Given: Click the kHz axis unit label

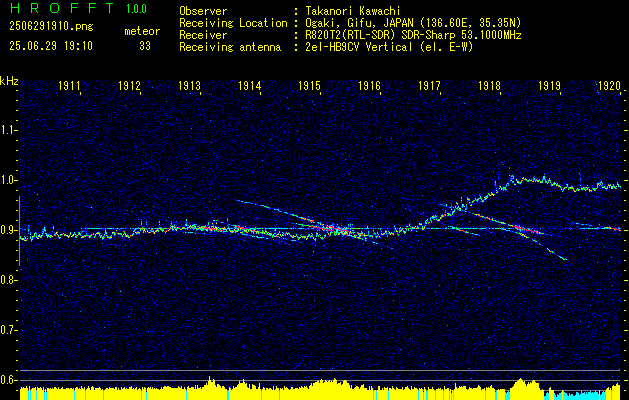Looking at the screenshot, I should click(9, 81).
